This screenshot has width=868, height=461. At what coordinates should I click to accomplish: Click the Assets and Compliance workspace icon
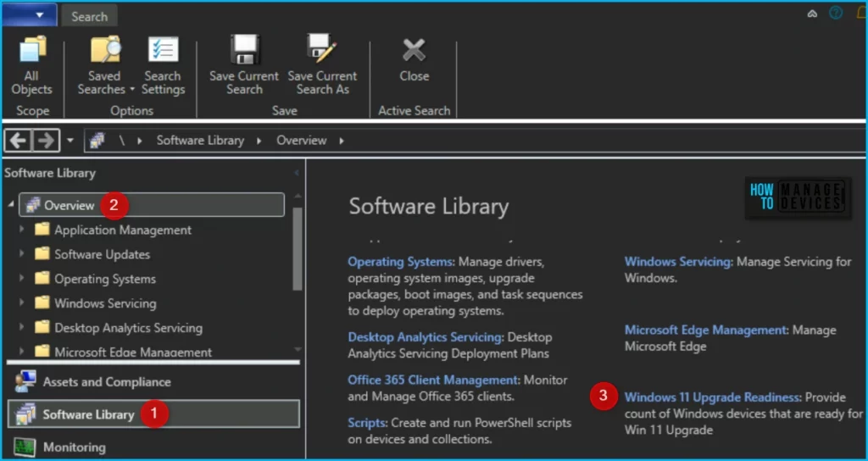point(25,381)
